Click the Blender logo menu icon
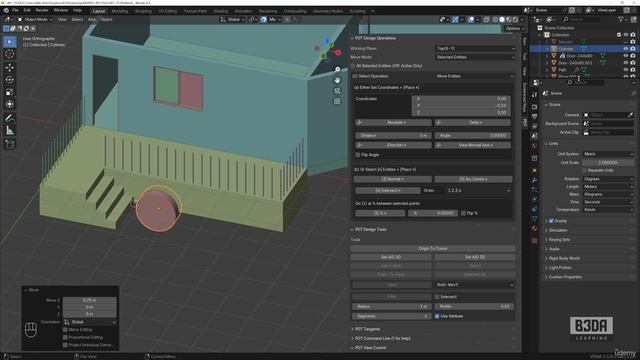This screenshot has height=360, width=640. click(x=6, y=10)
